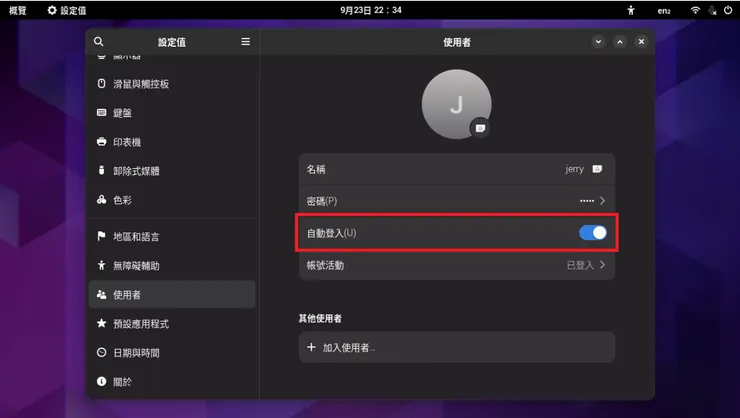740x418 pixels.
Task: Open the search icon in Settings sidebar
Action: (x=98, y=42)
